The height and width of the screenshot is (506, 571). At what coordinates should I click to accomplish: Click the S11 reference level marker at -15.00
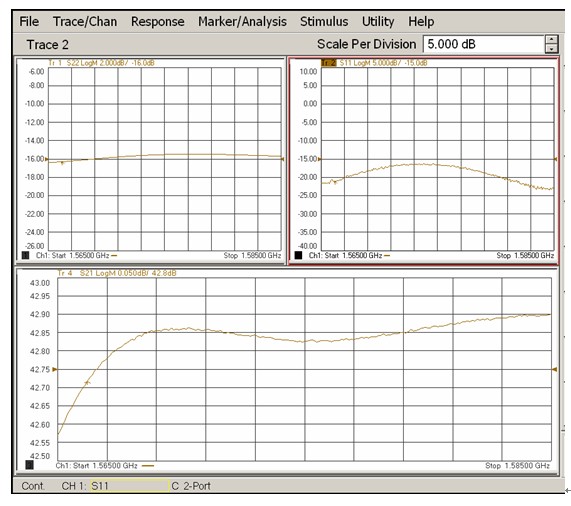coord(320,159)
